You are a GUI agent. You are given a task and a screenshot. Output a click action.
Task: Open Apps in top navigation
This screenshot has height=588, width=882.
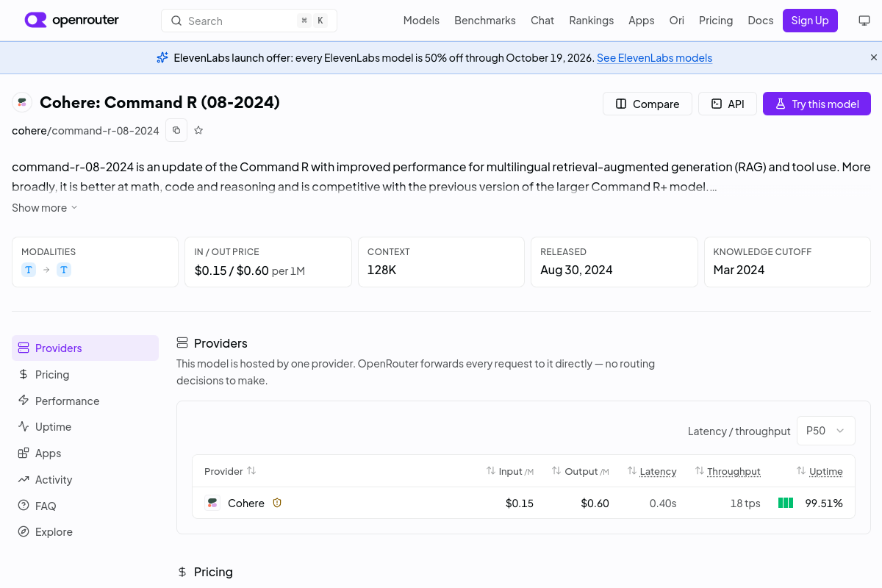[642, 21]
